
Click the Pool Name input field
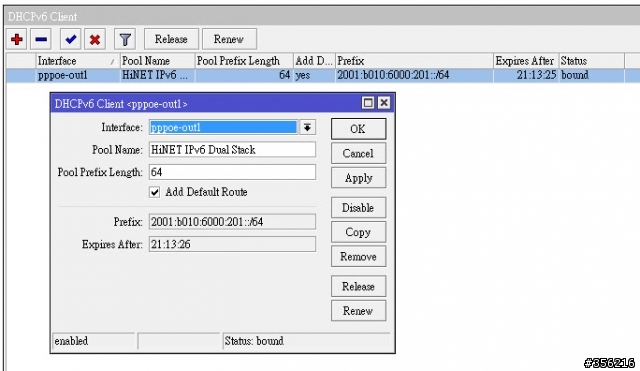point(232,150)
